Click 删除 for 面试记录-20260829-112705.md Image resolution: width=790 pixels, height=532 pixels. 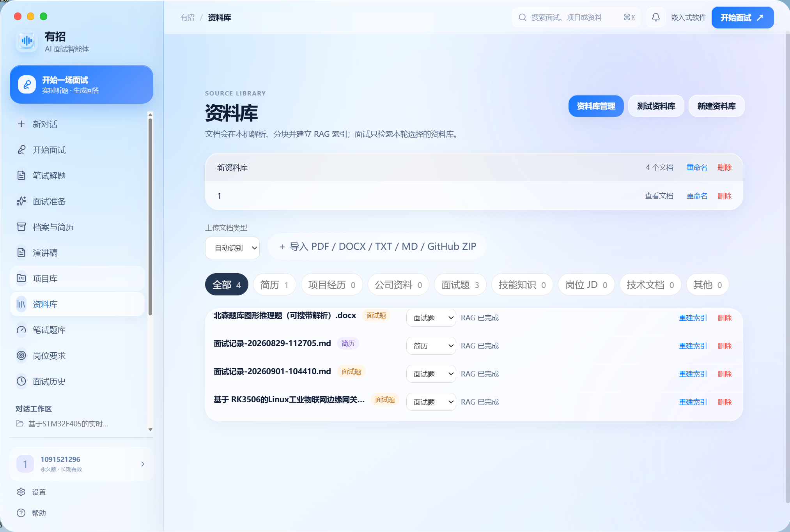pyautogui.click(x=724, y=346)
